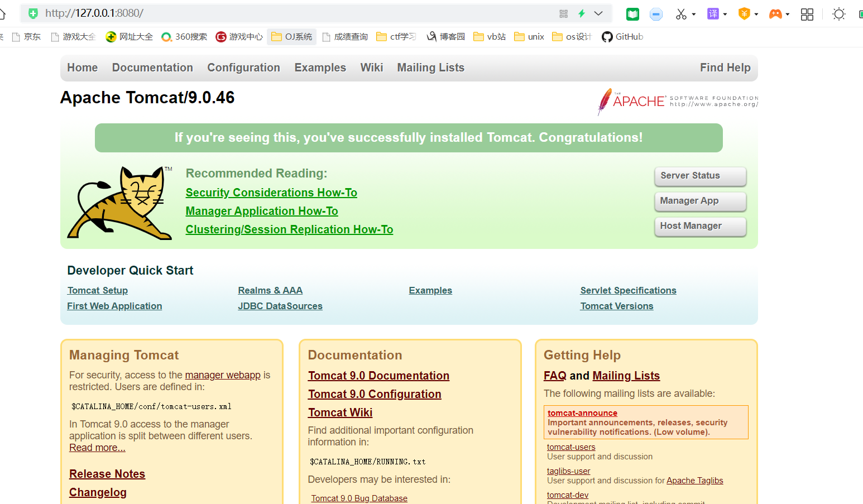
Task: Open the ctf学习 bookmark folder
Action: [396, 37]
